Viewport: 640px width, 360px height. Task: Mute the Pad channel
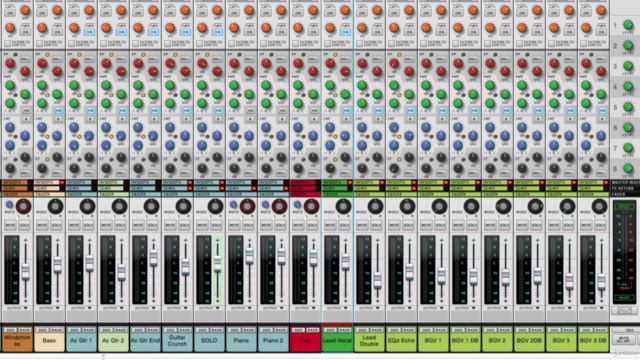(298, 225)
